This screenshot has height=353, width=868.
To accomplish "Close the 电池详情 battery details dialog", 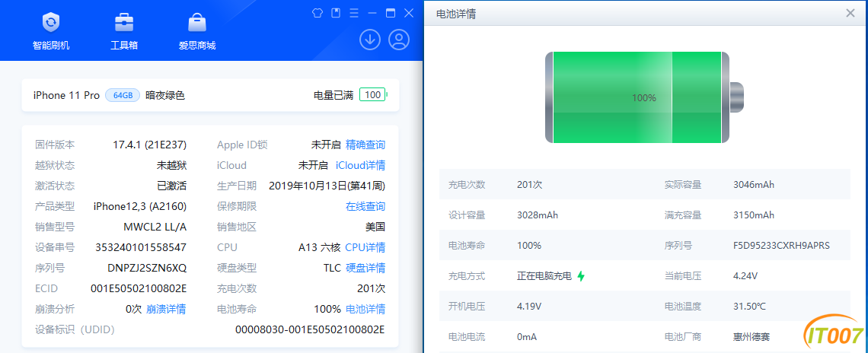I will pyautogui.click(x=850, y=13).
